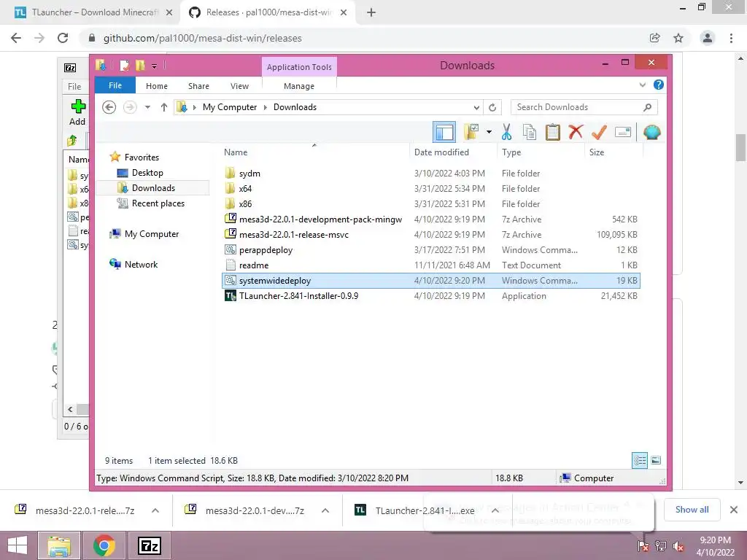The image size is (747, 560).
Task: Click the Explorer up-one-level arrow
Action: click(164, 107)
